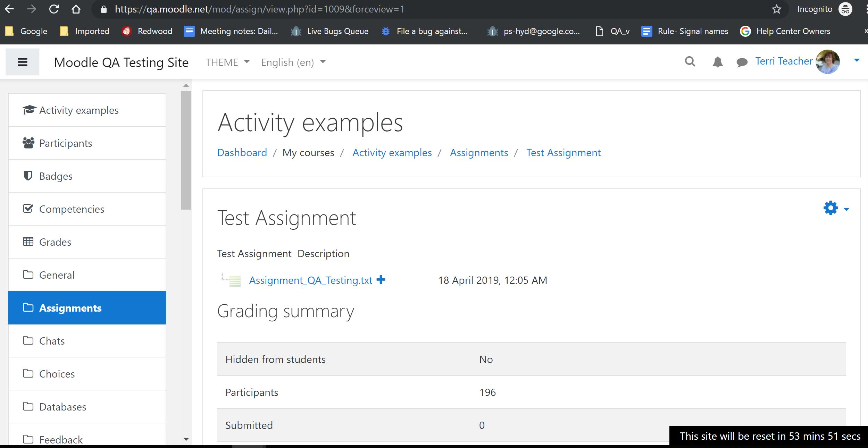Open the Meeting notes bookmark

click(231, 31)
